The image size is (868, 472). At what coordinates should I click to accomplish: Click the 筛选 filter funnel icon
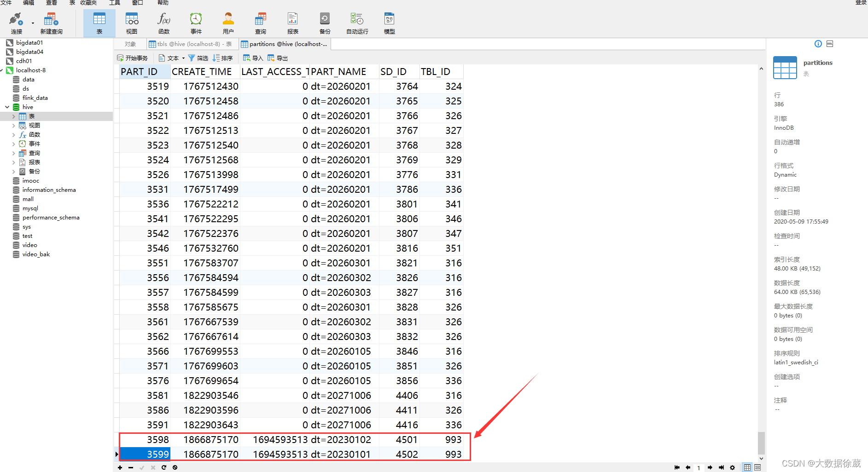point(192,58)
